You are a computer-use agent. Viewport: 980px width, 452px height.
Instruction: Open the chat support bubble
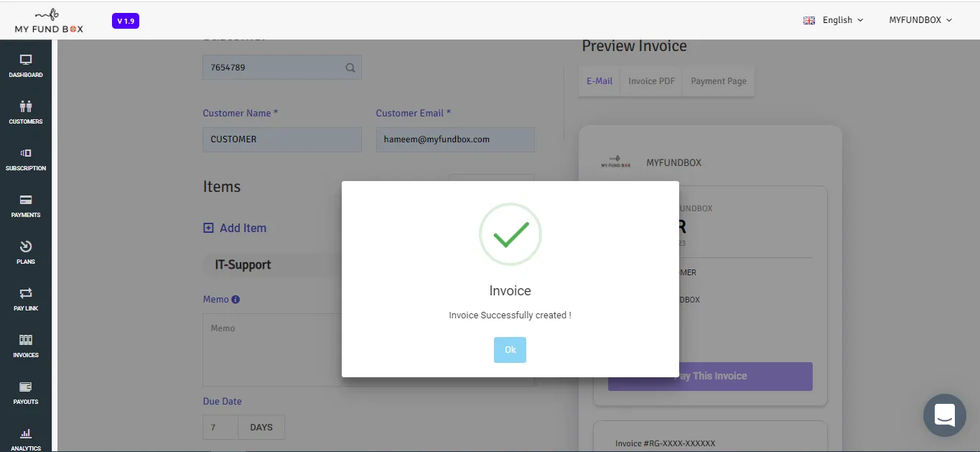(944, 415)
